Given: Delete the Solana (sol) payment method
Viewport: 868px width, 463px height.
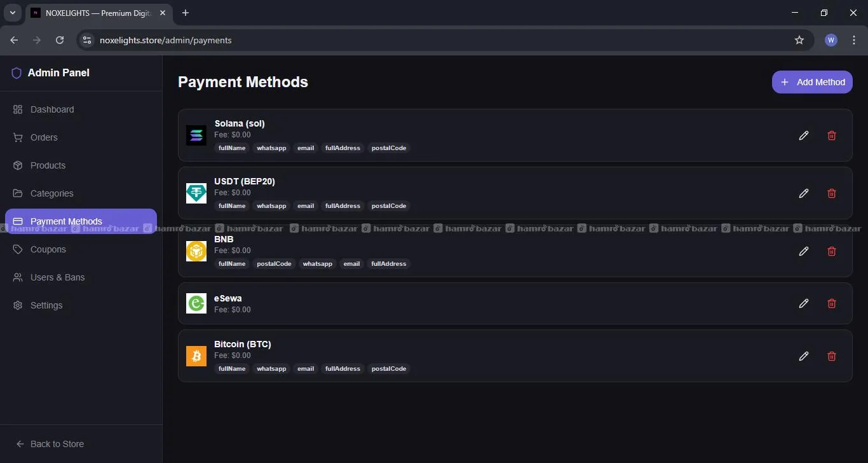Looking at the screenshot, I should [832, 135].
